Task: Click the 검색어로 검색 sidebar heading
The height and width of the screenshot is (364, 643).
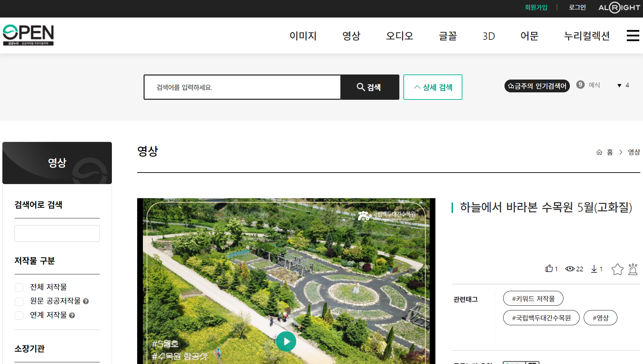Action: click(38, 205)
